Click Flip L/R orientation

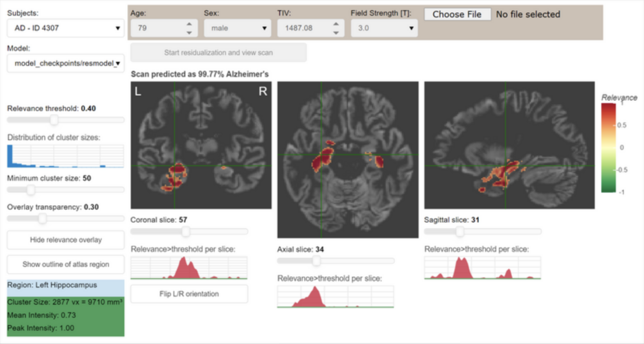tap(189, 294)
